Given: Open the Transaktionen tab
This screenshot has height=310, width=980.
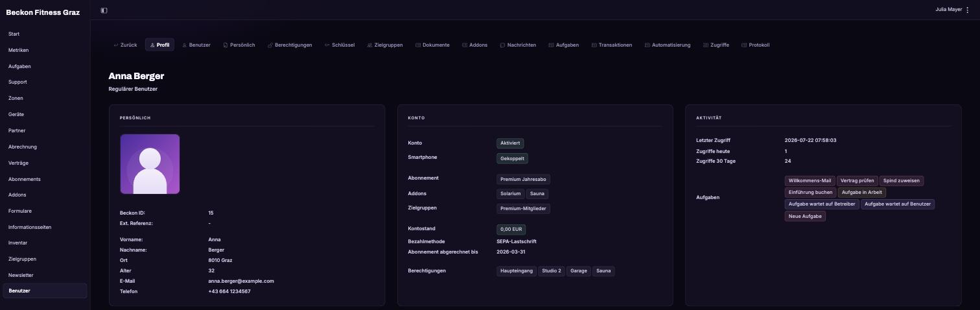Looking at the screenshot, I should pyautogui.click(x=611, y=45).
